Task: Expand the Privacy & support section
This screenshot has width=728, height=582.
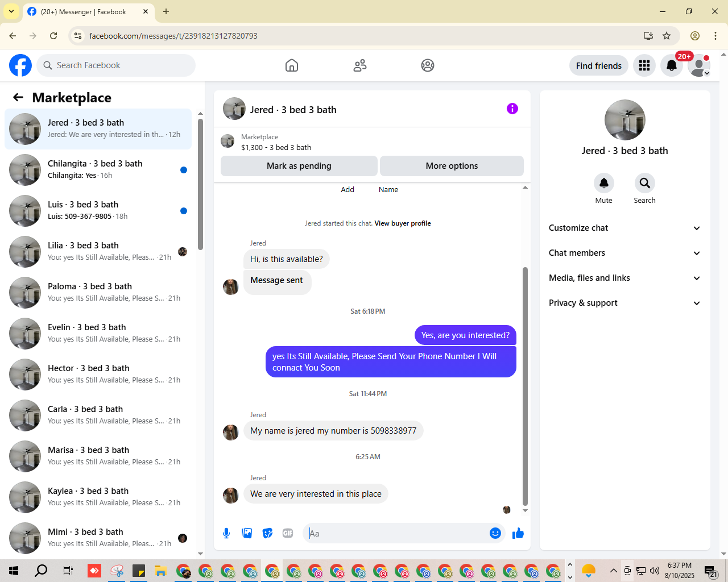Action: pos(624,303)
